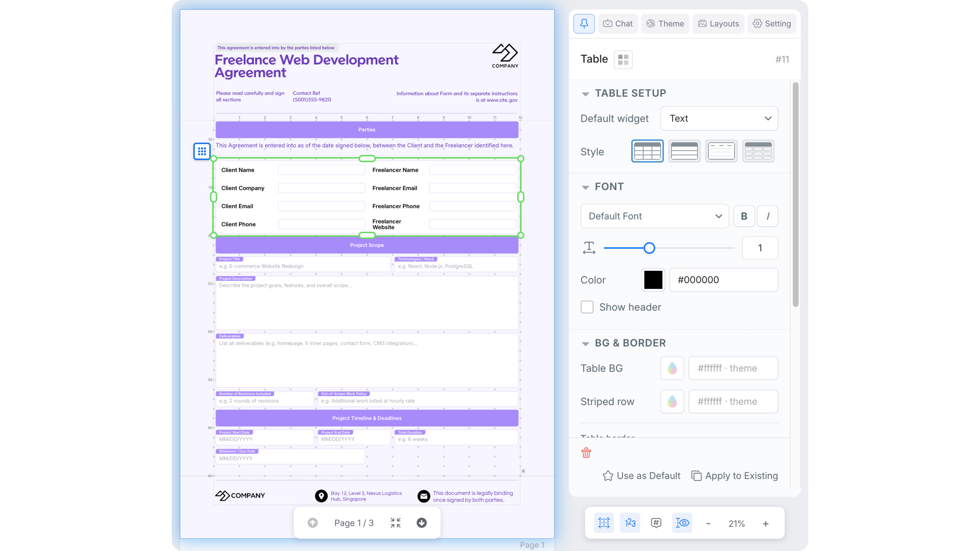Toggle the eye preview icon

(682, 523)
